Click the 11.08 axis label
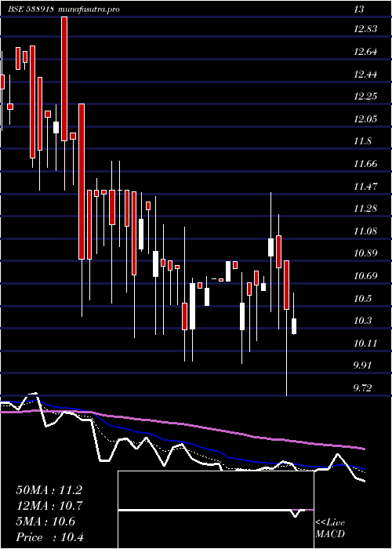 pyautogui.click(x=365, y=231)
